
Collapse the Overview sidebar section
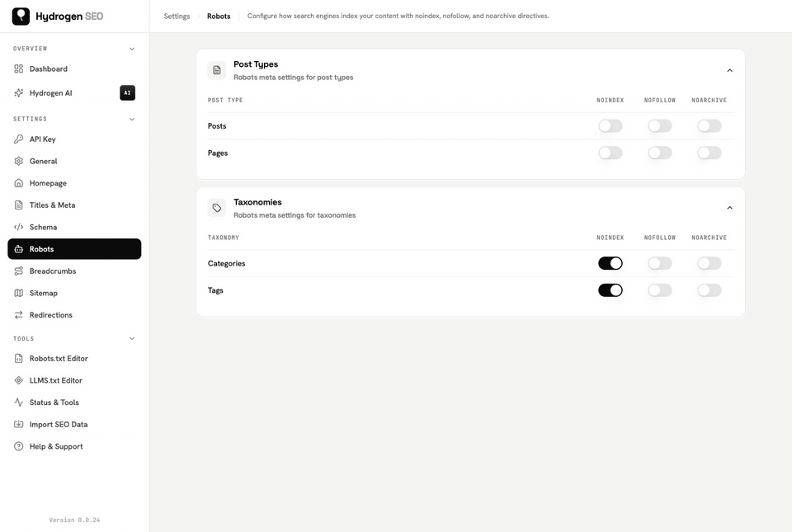click(x=132, y=49)
